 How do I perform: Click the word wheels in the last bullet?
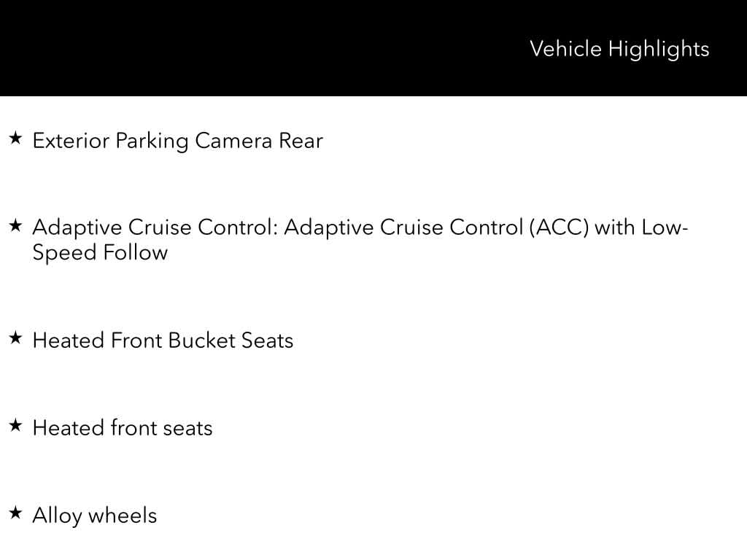pos(123,516)
